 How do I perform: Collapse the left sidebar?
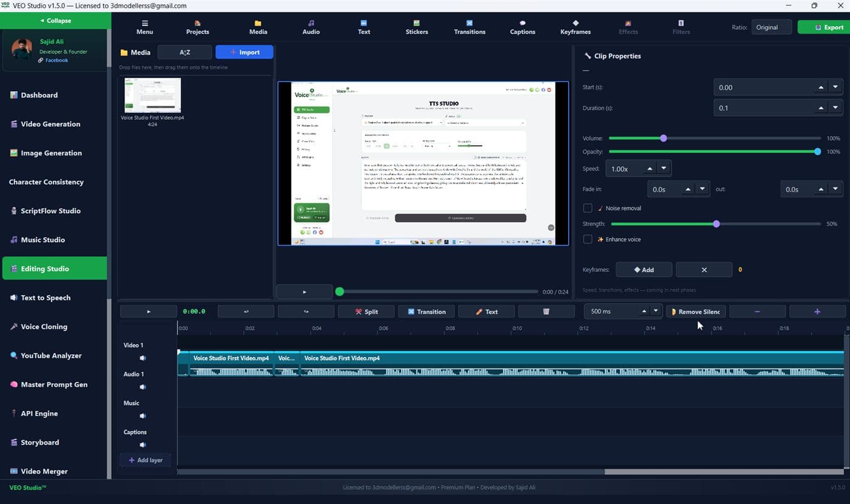[55, 21]
